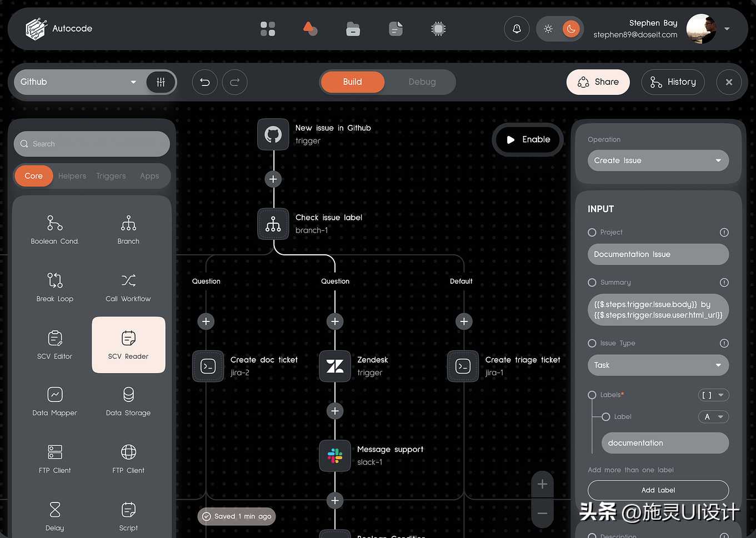This screenshot has width=756, height=538.
Task: Select the Data Storage component
Action: [x=128, y=402]
